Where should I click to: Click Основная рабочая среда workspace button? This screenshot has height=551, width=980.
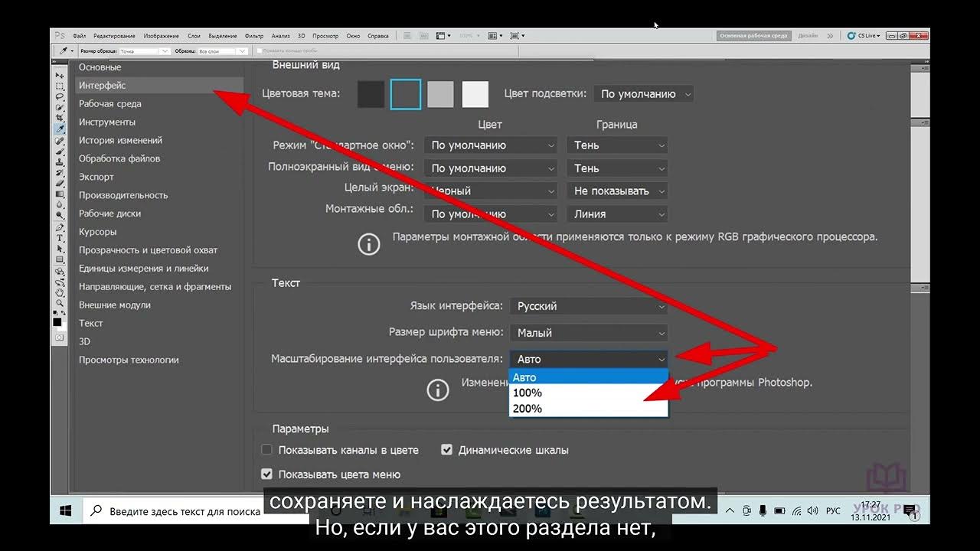pyautogui.click(x=753, y=35)
